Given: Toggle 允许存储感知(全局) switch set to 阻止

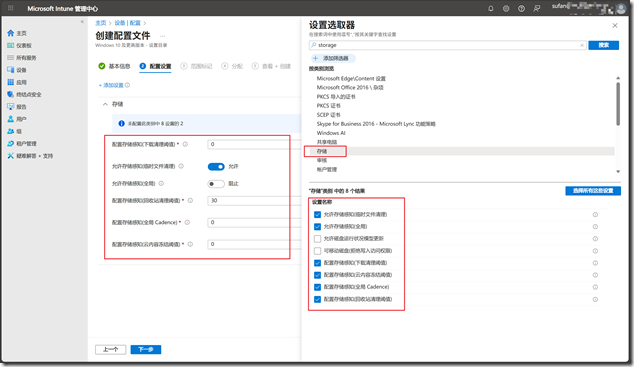Looking at the screenshot, I should tap(216, 184).
